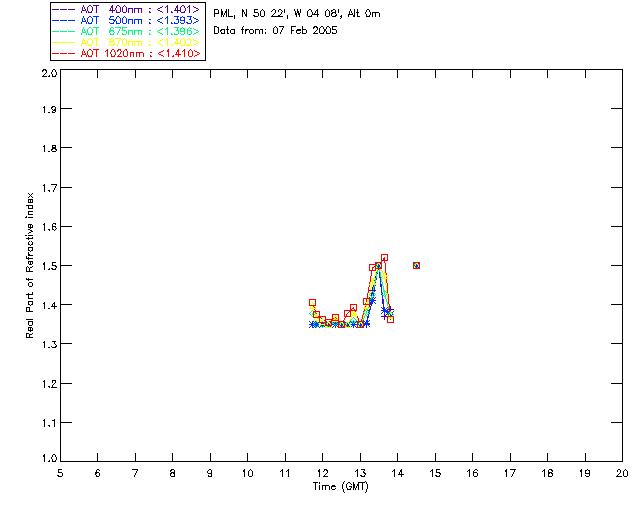Click the AOT 870nm legend entry
Viewport: 640px width, 512px height.
tap(126, 42)
